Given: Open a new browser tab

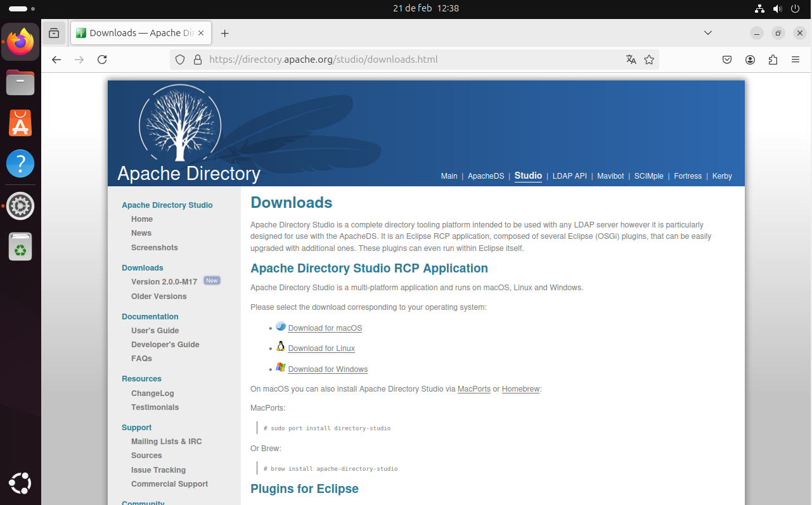Looking at the screenshot, I should [x=224, y=33].
